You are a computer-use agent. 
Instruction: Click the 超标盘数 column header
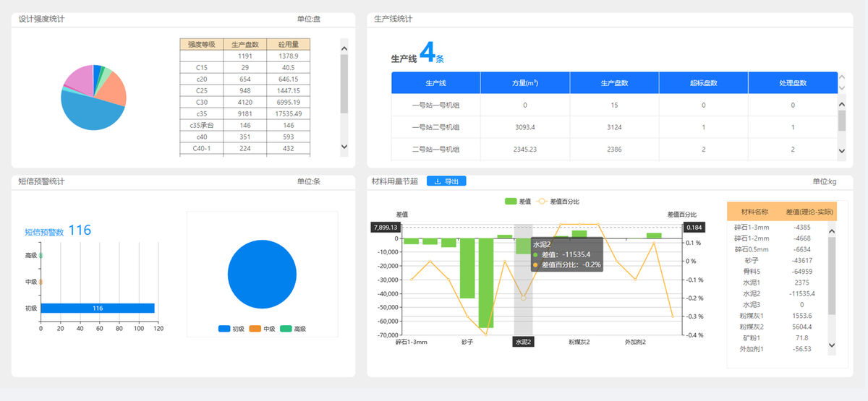[x=703, y=83]
